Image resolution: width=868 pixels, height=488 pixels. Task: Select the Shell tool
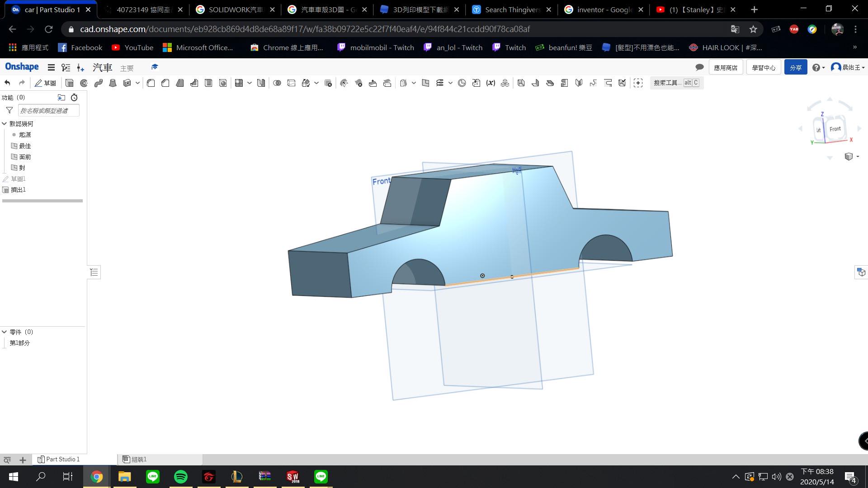click(208, 83)
